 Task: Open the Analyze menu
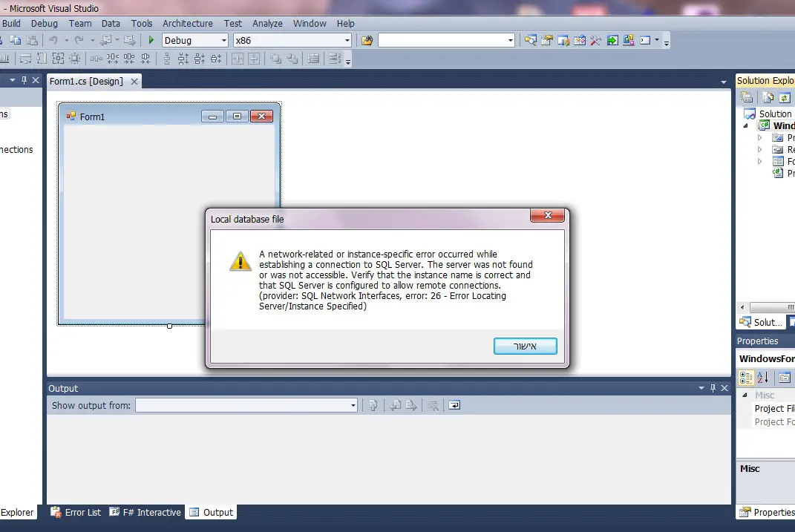coord(267,23)
